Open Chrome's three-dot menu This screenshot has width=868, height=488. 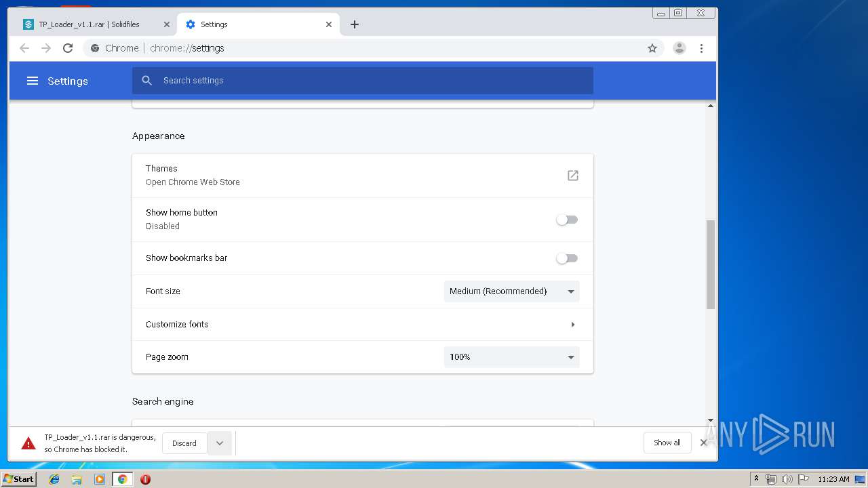coord(701,48)
